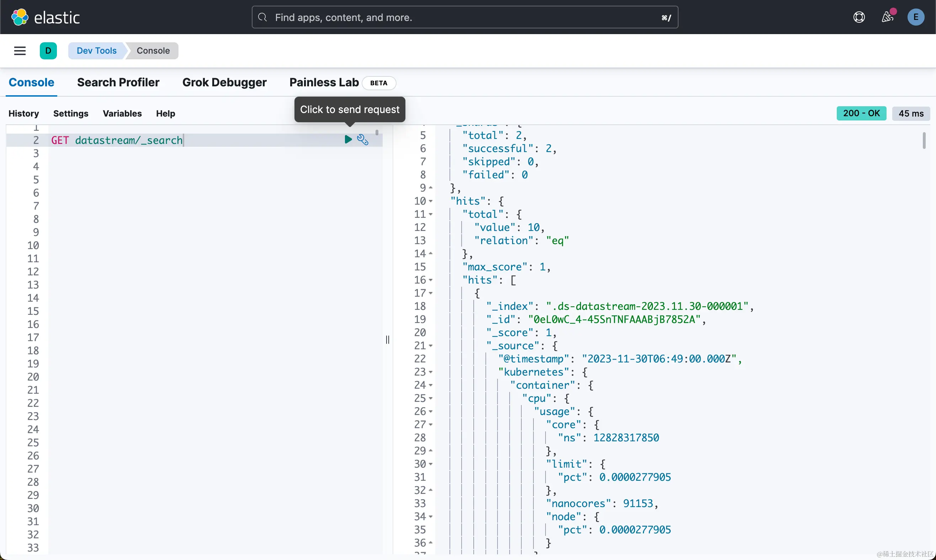This screenshot has height=560, width=936.
Task: Collapse the "hits" object on line 10
Action: pyautogui.click(x=431, y=201)
